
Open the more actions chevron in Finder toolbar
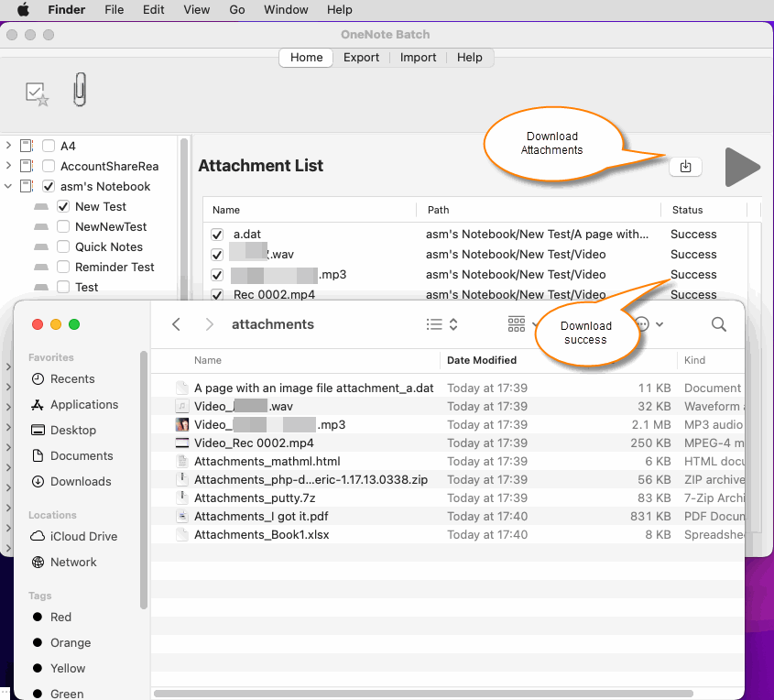[x=660, y=324]
